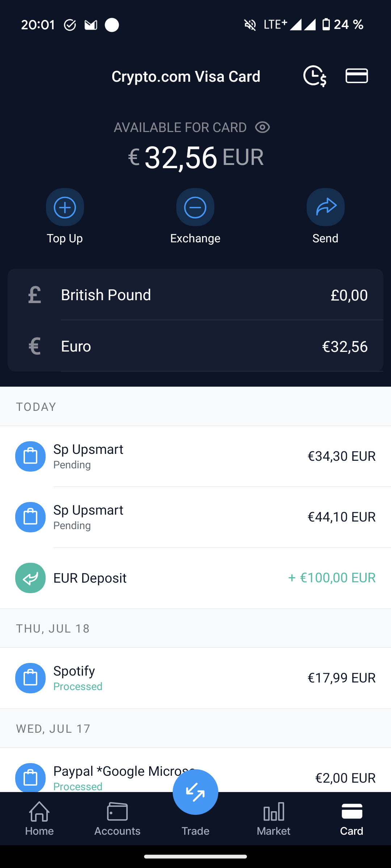This screenshot has width=391, height=868.
Task: Select the Card tab
Action: click(x=352, y=819)
